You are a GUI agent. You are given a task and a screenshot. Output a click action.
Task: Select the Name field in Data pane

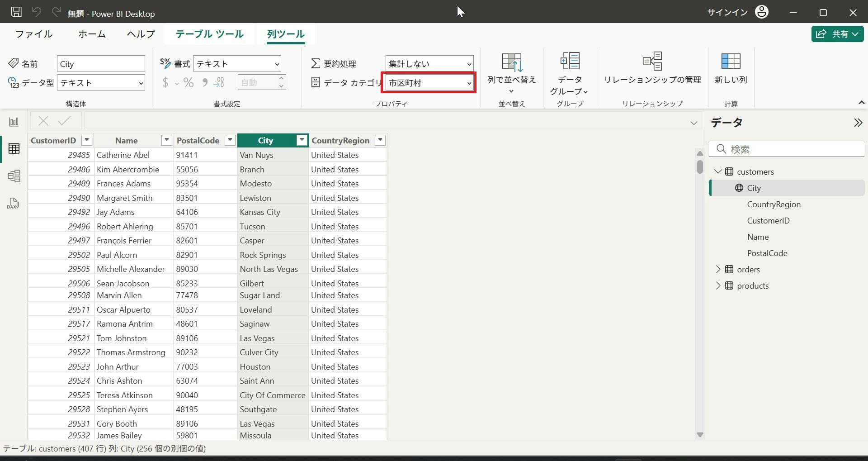coord(758,237)
